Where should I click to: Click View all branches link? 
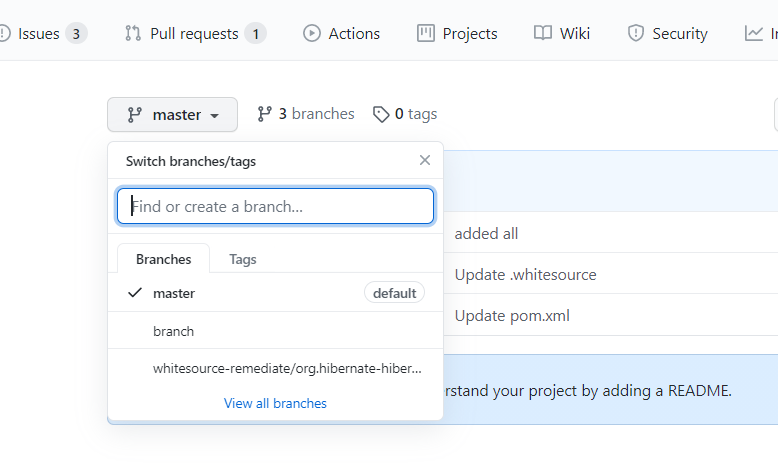click(x=275, y=403)
